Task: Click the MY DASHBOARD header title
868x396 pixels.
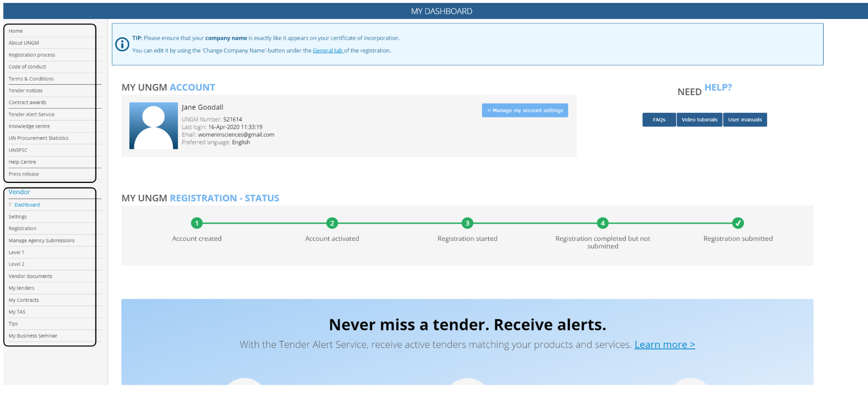Action: pyautogui.click(x=442, y=11)
